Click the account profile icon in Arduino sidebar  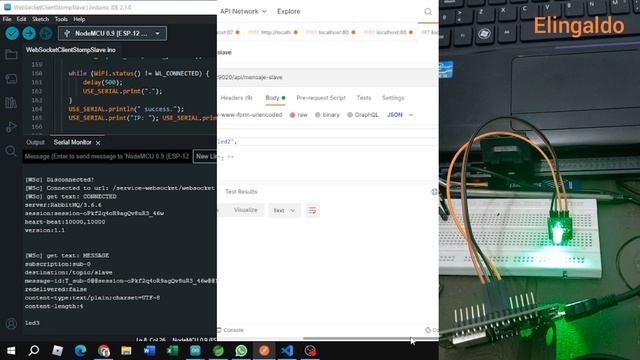coord(11,324)
